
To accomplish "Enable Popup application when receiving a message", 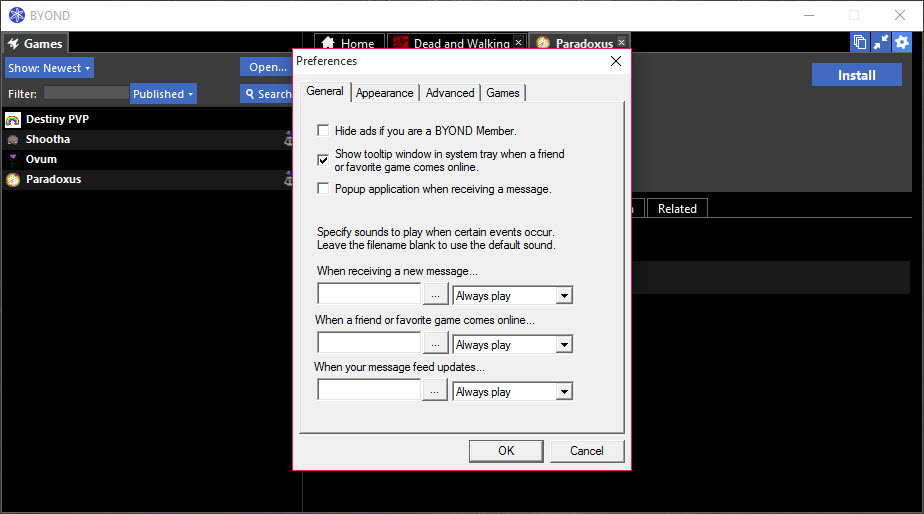I will pos(323,188).
